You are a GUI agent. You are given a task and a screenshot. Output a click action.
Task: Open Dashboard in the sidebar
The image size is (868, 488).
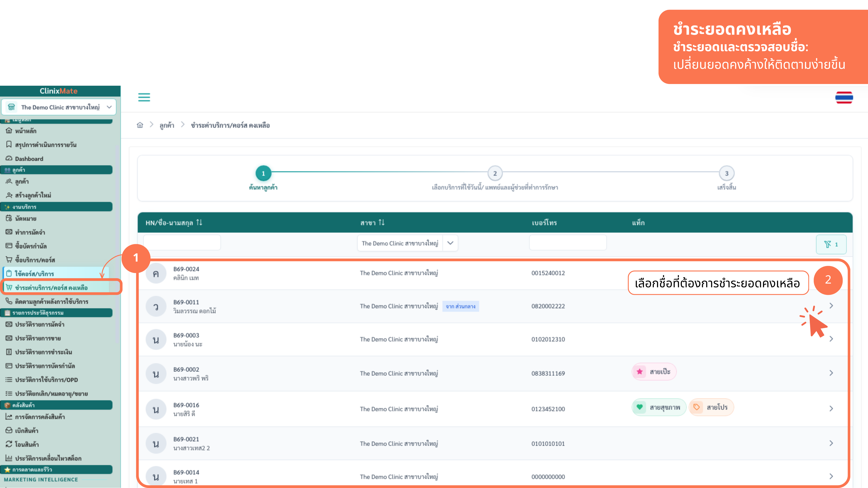pyautogui.click(x=29, y=159)
